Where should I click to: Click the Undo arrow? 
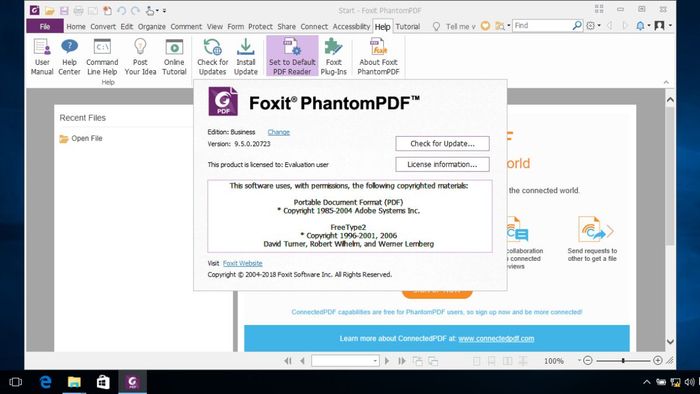click(x=121, y=10)
